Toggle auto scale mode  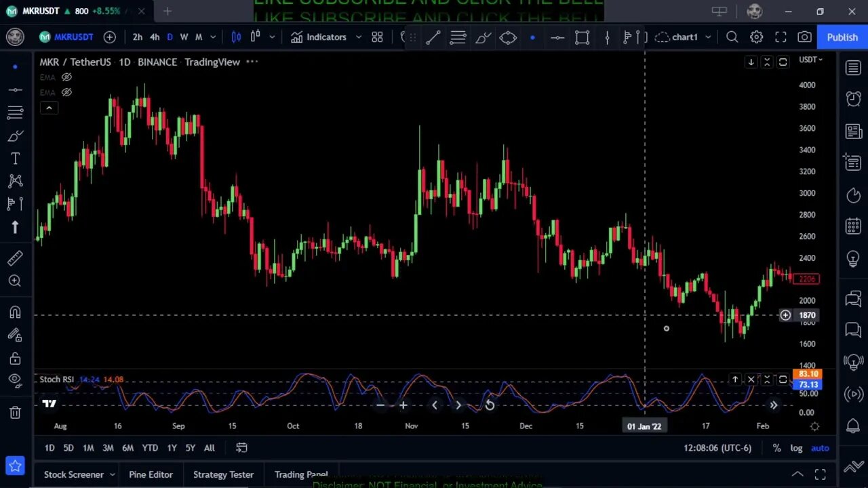(820, 448)
